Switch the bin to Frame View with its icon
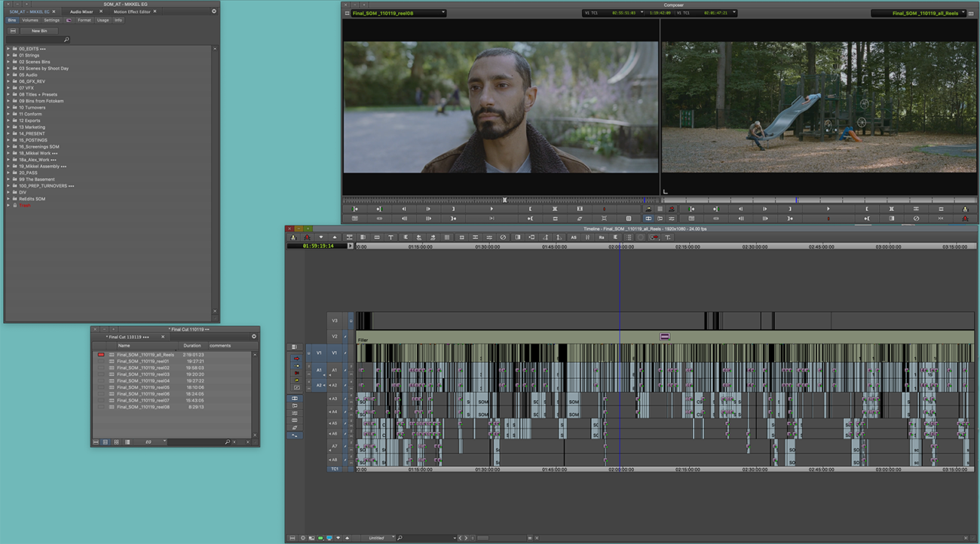 (116, 442)
